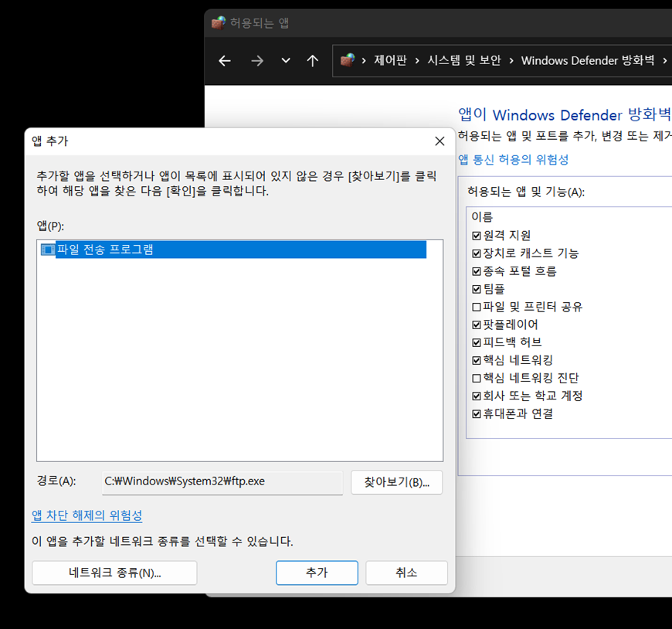Image resolution: width=672 pixels, height=629 pixels.
Task: Check the 파일 및 프린터 공유 checkbox
Action: coord(476,307)
